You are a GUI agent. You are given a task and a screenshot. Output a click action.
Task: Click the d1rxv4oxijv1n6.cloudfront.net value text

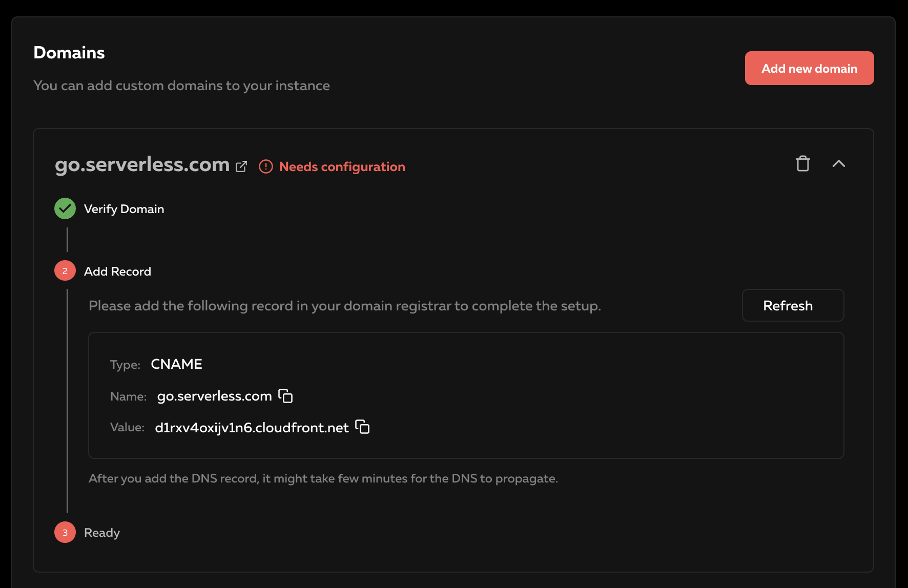(x=252, y=428)
